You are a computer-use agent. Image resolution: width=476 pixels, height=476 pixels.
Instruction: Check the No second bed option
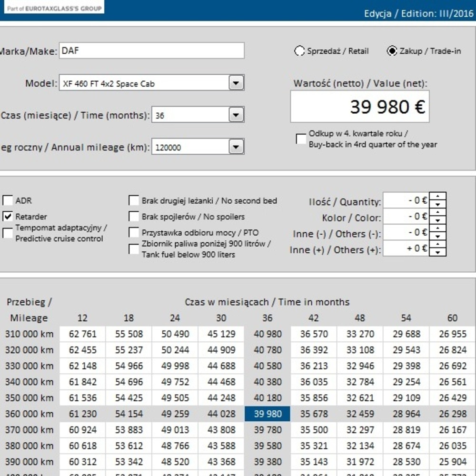(x=134, y=200)
